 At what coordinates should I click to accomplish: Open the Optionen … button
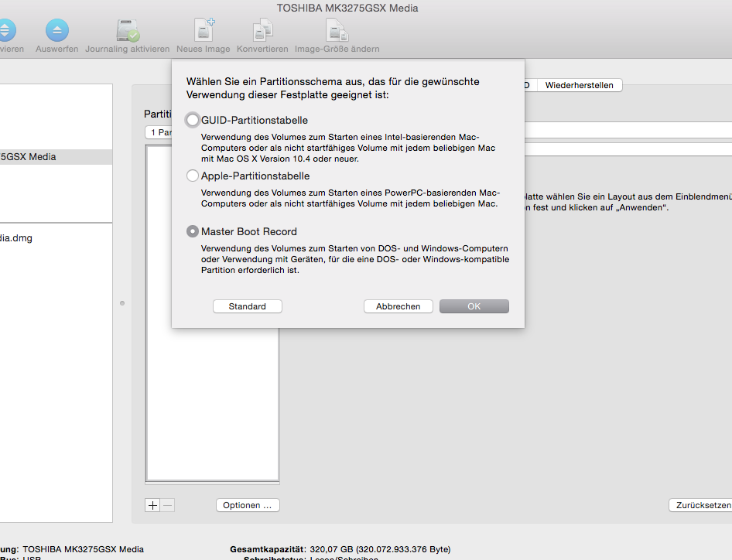248,505
